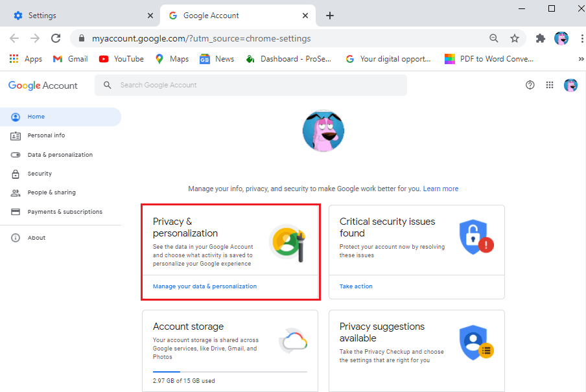Open the Gmail bookmark
Screen dimensions: 586x392
[x=71, y=59]
